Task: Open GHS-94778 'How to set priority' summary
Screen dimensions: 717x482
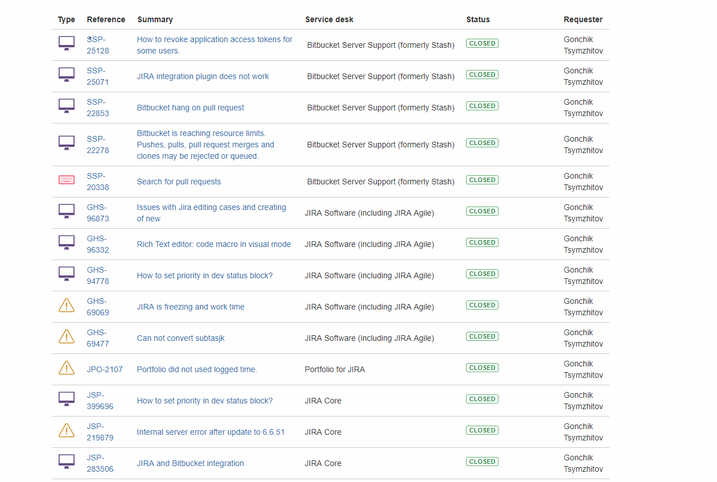Action: pyautogui.click(x=204, y=275)
